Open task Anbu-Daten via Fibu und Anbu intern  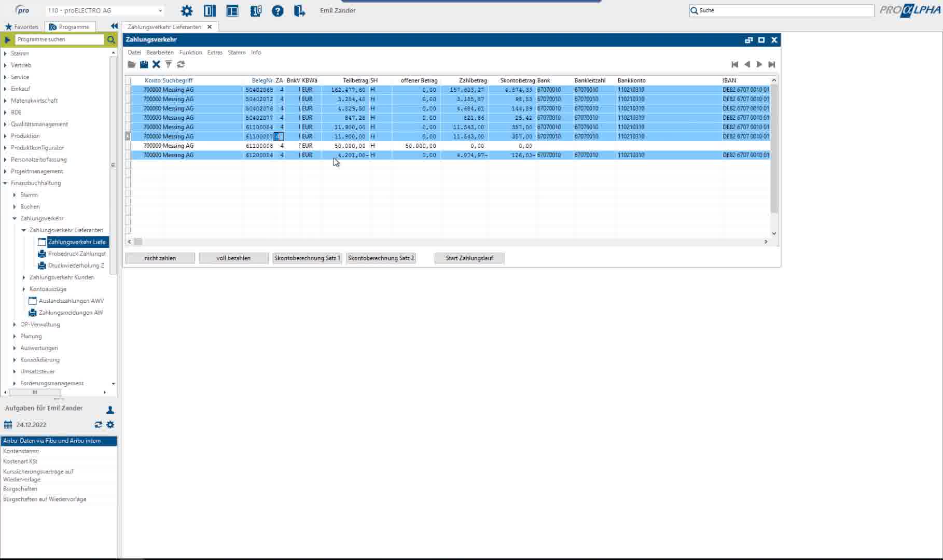click(x=59, y=441)
